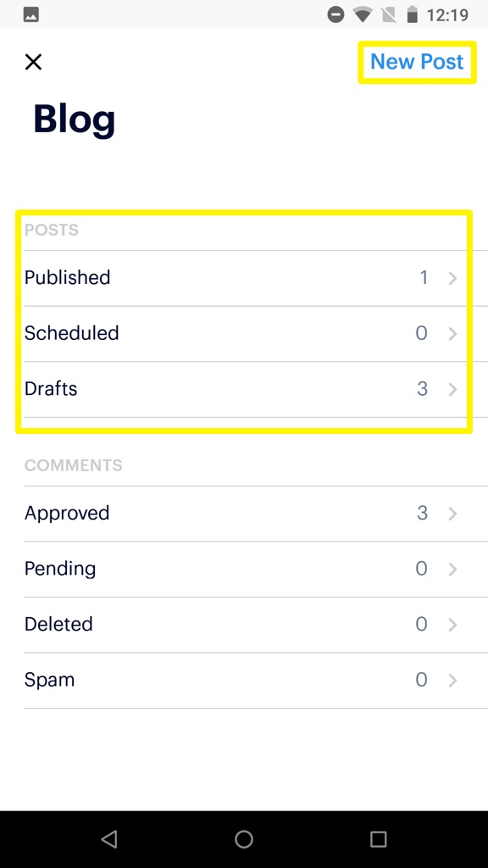This screenshot has height=868, width=488.
Task: Select the Spam comments row
Action: tap(244, 680)
